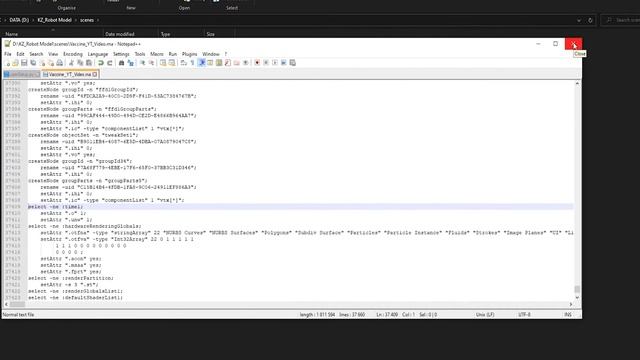Click Synchronize Vertical Scrolling icon
The height and width of the screenshot is (360, 640).
[x=163, y=63]
